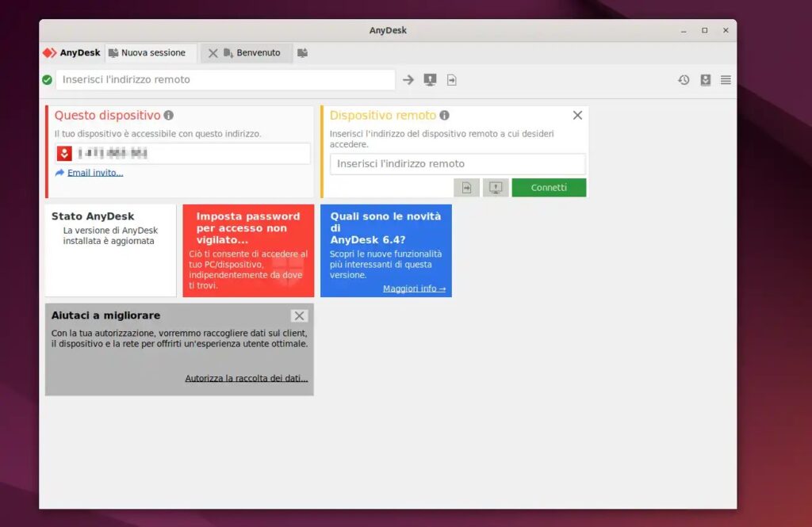Open the session history (clock icon)
The width and height of the screenshot is (812, 527).
pyautogui.click(x=683, y=79)
